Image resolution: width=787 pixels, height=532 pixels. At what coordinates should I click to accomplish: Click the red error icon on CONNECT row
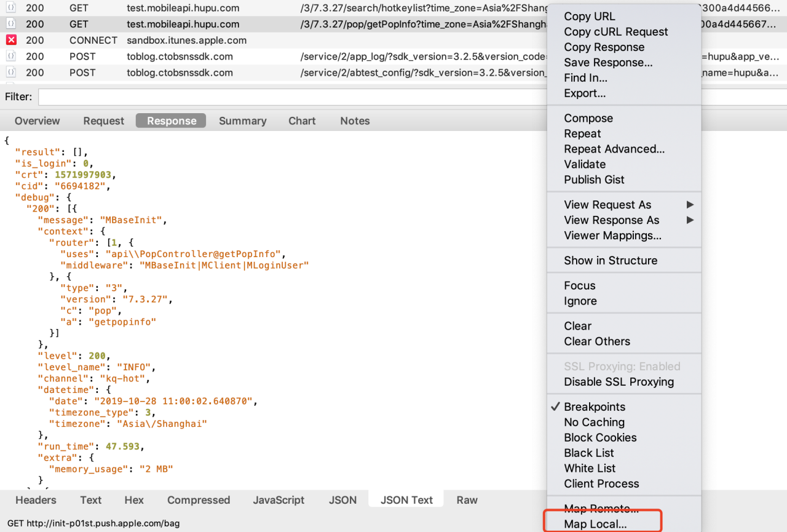pos(10,40)
